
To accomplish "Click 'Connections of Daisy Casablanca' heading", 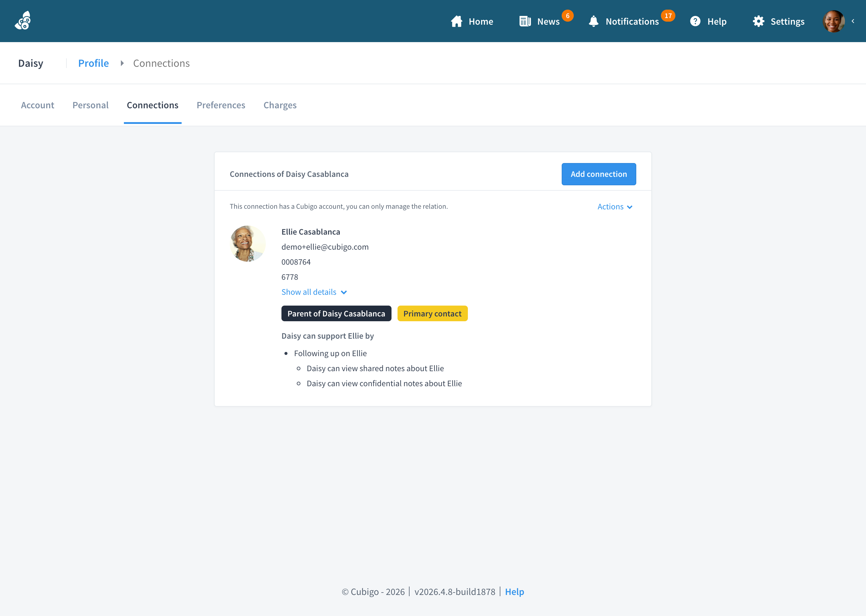I will [289, 174].
